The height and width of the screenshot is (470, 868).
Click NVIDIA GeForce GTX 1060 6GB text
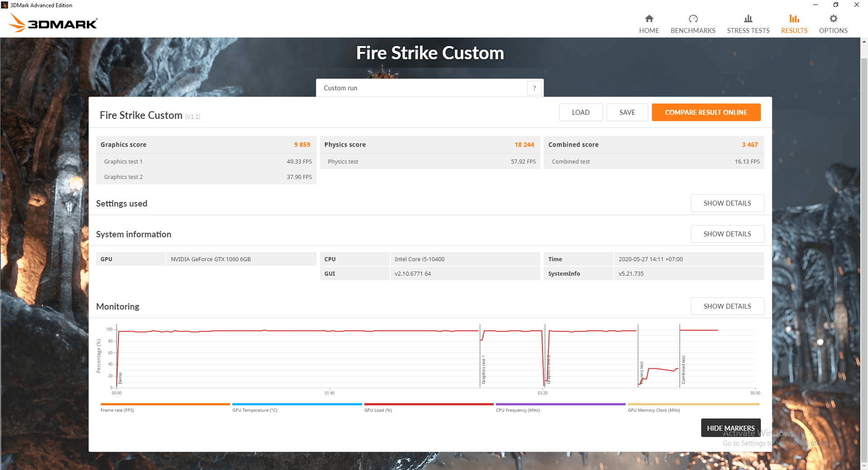(211, 259)
